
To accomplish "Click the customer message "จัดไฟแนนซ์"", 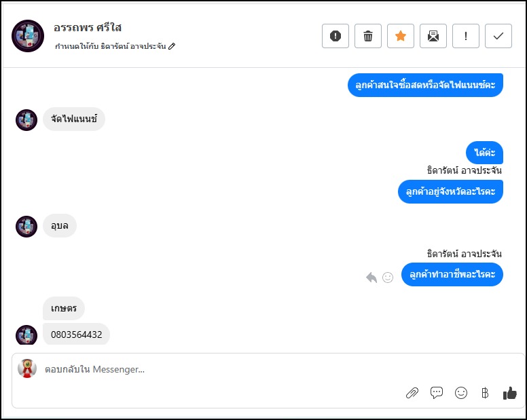I will click(x=74, y=119).
